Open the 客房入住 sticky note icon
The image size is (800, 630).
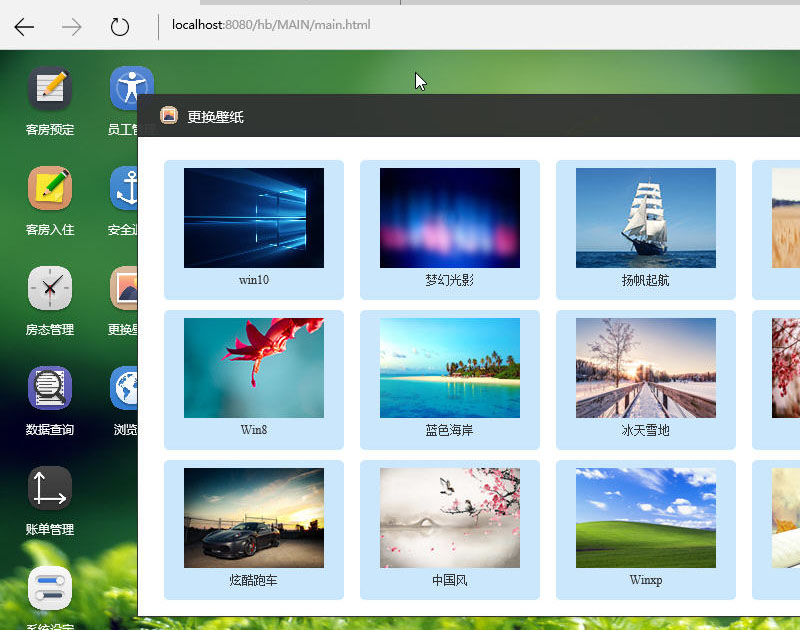50,188
